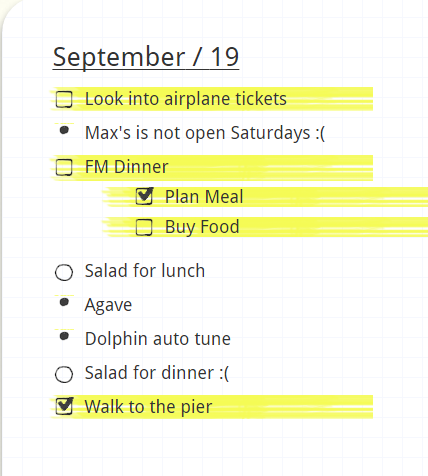Select the Agave note text
This screenshot has height=476, width=428.
(108, 305)
